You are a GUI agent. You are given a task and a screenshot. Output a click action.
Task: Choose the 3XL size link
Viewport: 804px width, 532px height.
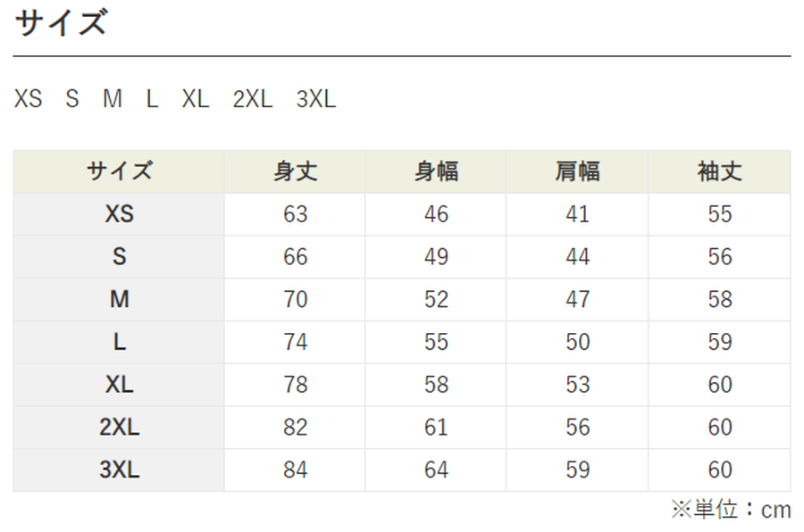316,98
